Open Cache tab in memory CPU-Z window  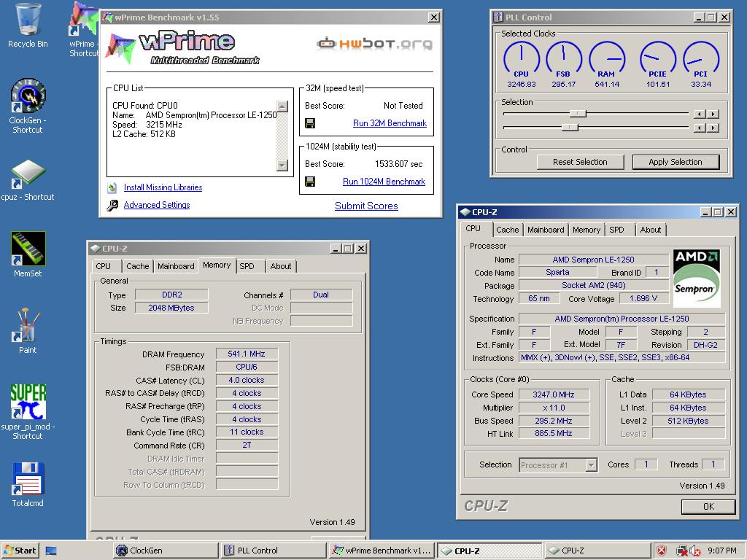click(x=138, y=267)
